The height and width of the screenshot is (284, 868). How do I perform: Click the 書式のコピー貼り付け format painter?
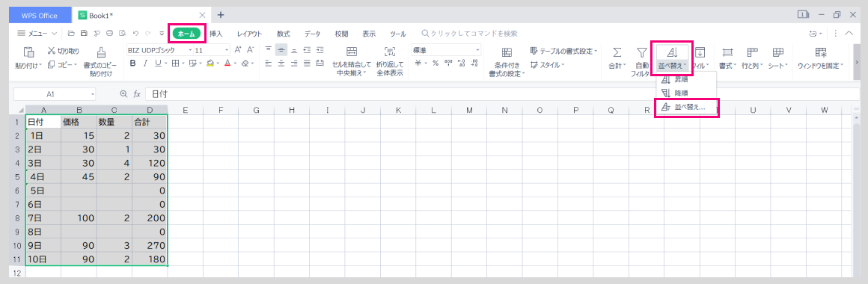[x=101, y=61]
